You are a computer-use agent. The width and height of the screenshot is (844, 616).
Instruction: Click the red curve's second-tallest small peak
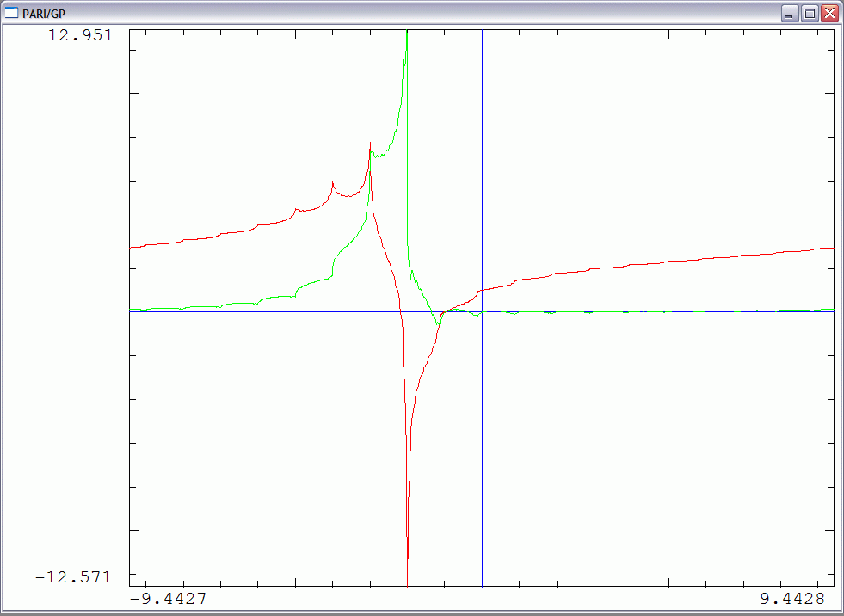[333, 182]
